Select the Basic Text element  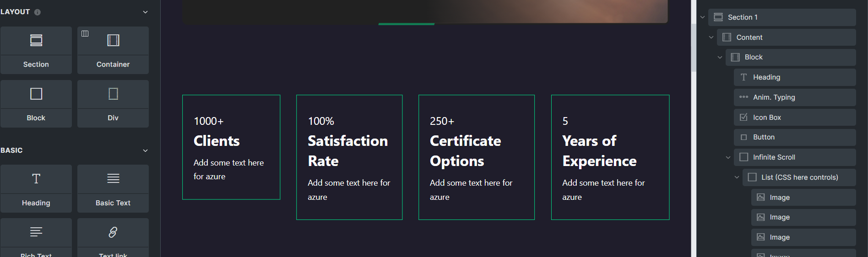coord(113,188)
